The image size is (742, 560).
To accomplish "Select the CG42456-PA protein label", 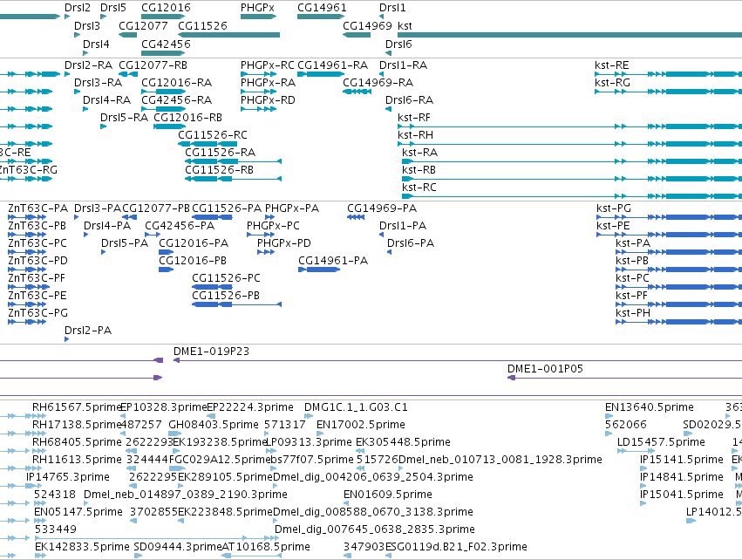I will (x=180, y=226).
